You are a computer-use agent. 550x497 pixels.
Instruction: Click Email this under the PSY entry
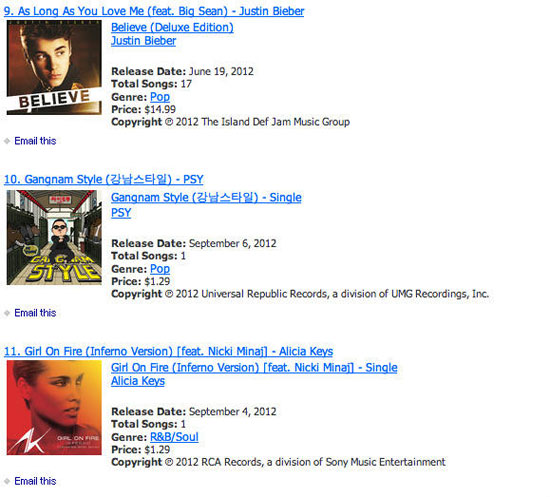click(x=35, y=313)
